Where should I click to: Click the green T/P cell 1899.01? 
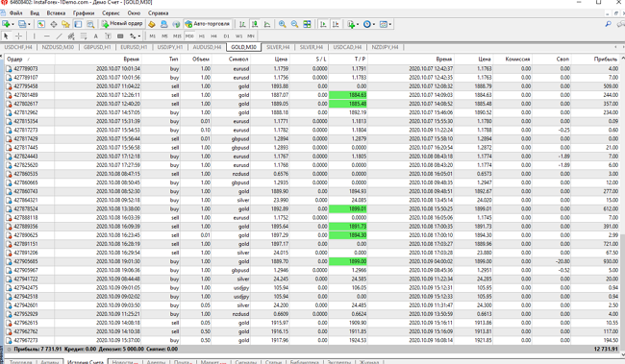[x=348, y=208]
